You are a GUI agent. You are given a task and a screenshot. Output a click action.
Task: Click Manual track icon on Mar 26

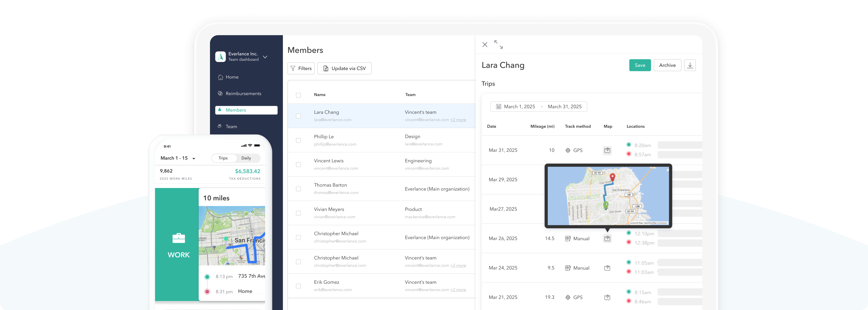568,238
